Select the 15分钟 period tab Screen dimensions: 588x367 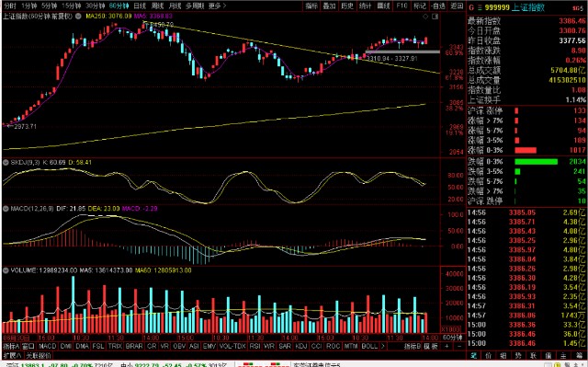tap(72, 6)
